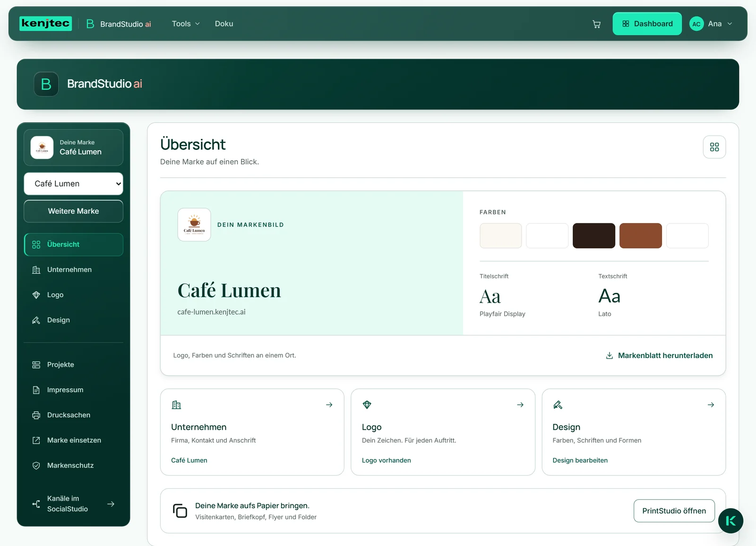Image resolution: width=756 pixels, height=546 pixels.
Task: Click the Café Lumen heading in the Markenbild panel
Action: pyautogui.click(x=229, y=290)
